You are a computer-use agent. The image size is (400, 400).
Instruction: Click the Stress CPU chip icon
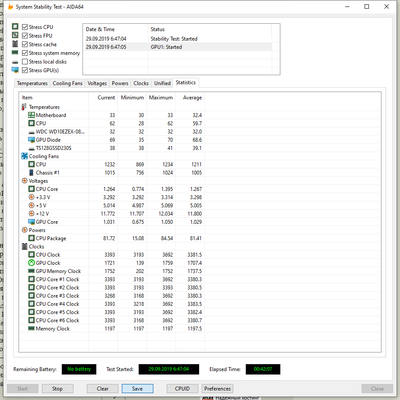click(x=15, y=27)
